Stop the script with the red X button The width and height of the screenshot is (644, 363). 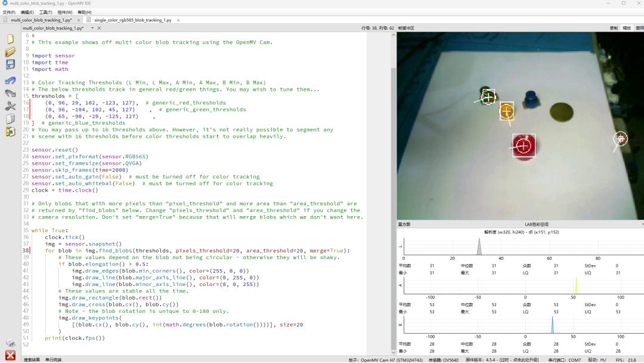click(10, 355)
